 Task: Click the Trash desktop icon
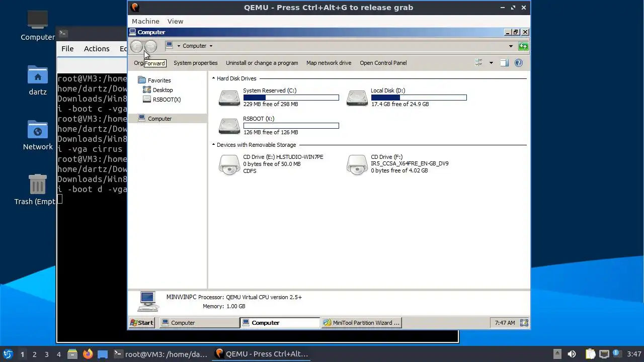coord(38,185)
